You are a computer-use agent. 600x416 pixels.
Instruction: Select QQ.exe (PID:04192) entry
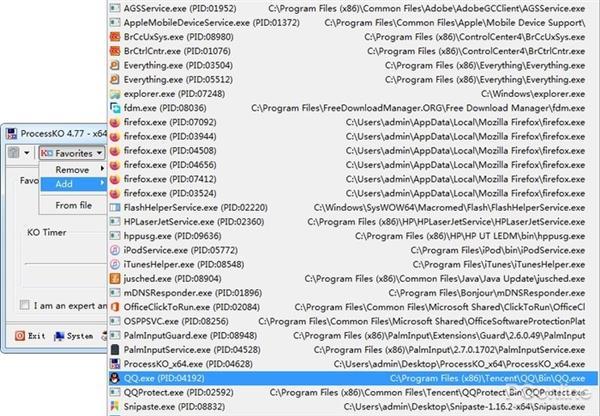click(353, 378)
